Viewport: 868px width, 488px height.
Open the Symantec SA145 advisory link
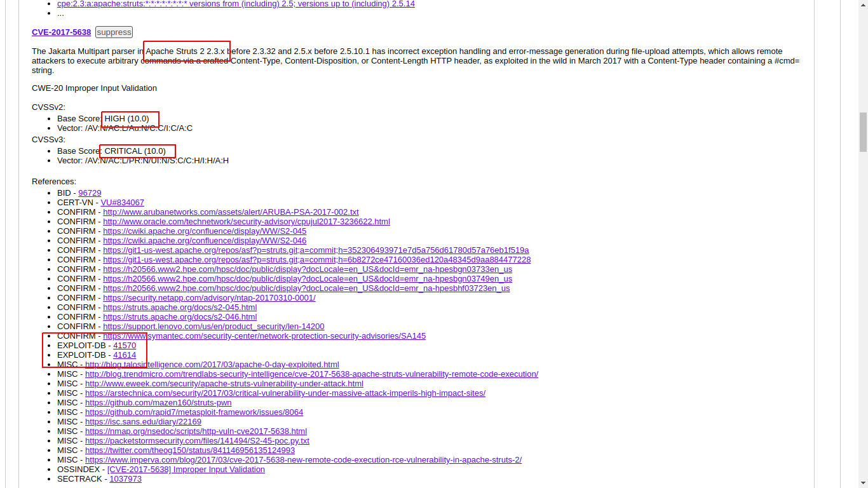tap(264, 336)
